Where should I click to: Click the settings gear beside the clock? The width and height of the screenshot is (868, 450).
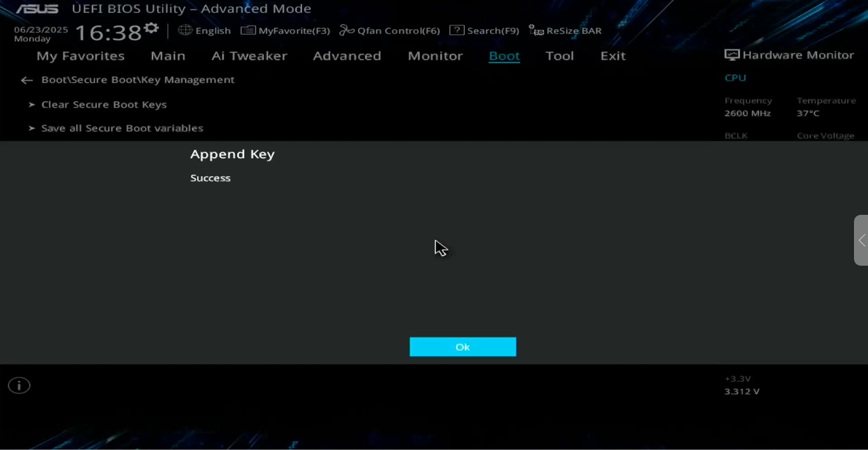click(x=151, y=29)
